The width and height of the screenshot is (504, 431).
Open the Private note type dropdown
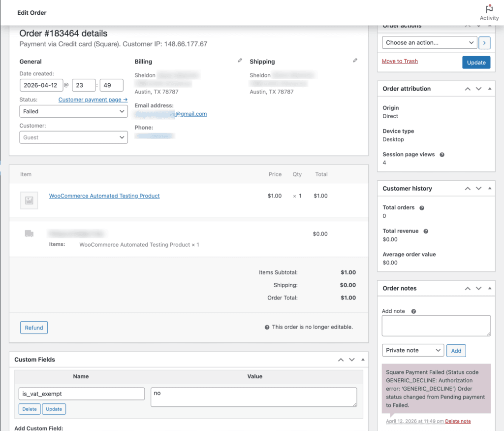coord(412,350)
